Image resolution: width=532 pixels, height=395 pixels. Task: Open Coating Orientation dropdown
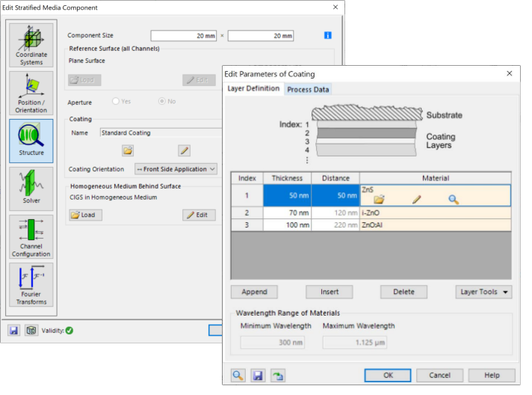click(176, 169)
